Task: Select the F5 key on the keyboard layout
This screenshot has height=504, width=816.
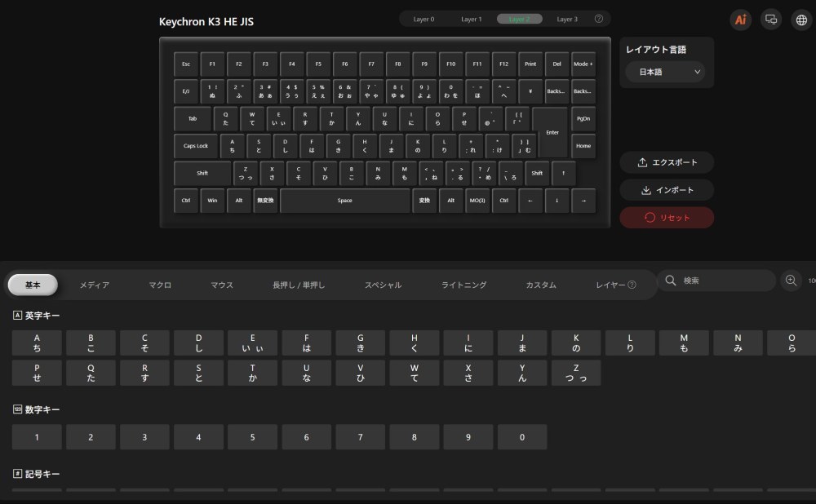Action: [x=318, y=64]
